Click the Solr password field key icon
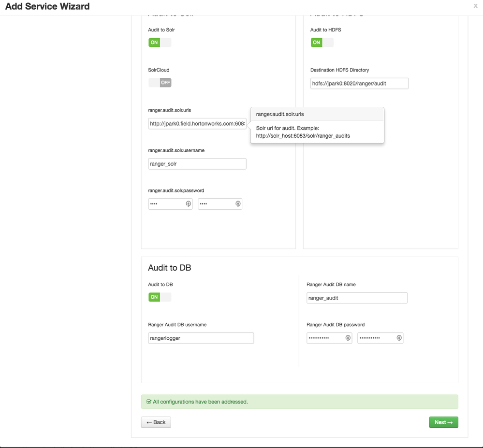The height and width of the screenshot is (448, 483). click(189, 204)
